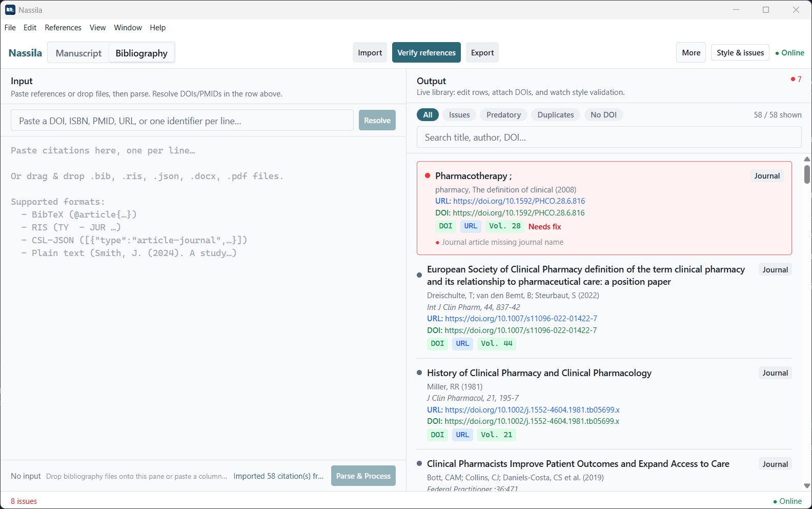Open the Help menu
This screenshot has height=509, width=812.
158,28
